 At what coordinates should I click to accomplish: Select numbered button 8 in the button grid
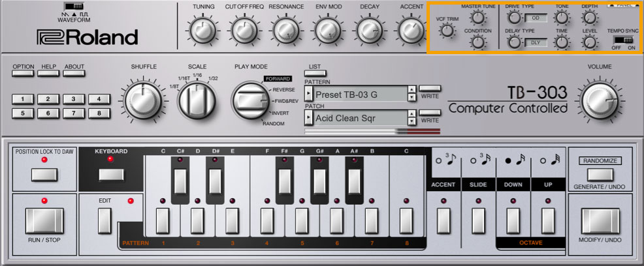[99, 113]
